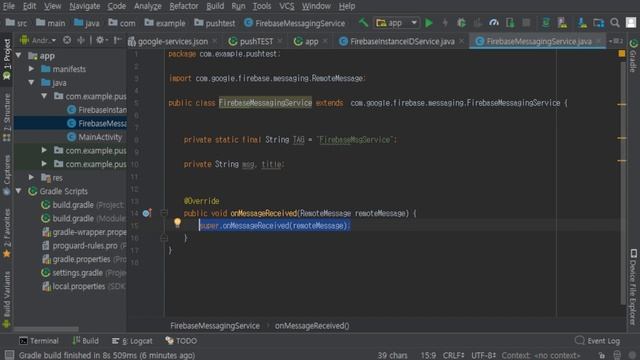This screenshot has height=360, width=640.
Task: Close the pushTEST tab
Action: tap(280, 41)
